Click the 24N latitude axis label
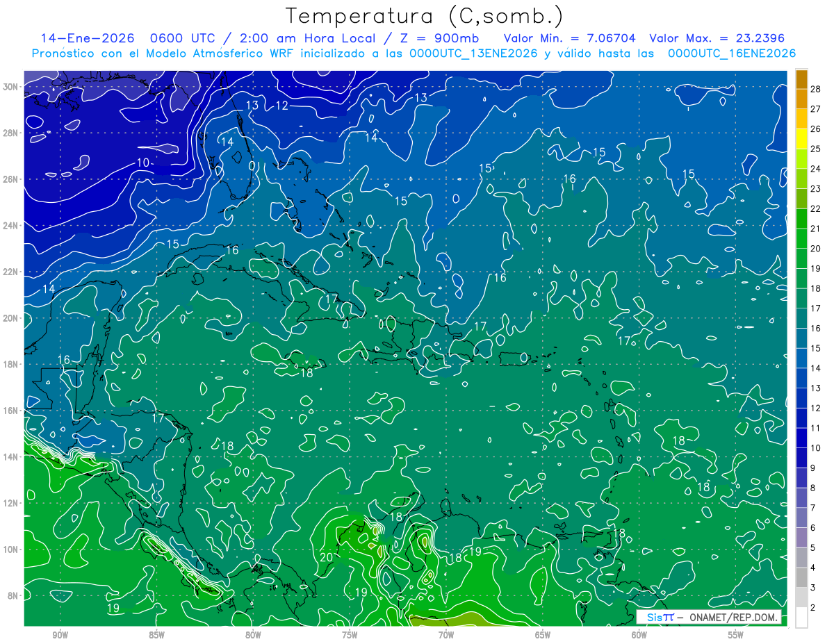Image resolution: width=834 pixels, height=644 pixels. [11, 225]
